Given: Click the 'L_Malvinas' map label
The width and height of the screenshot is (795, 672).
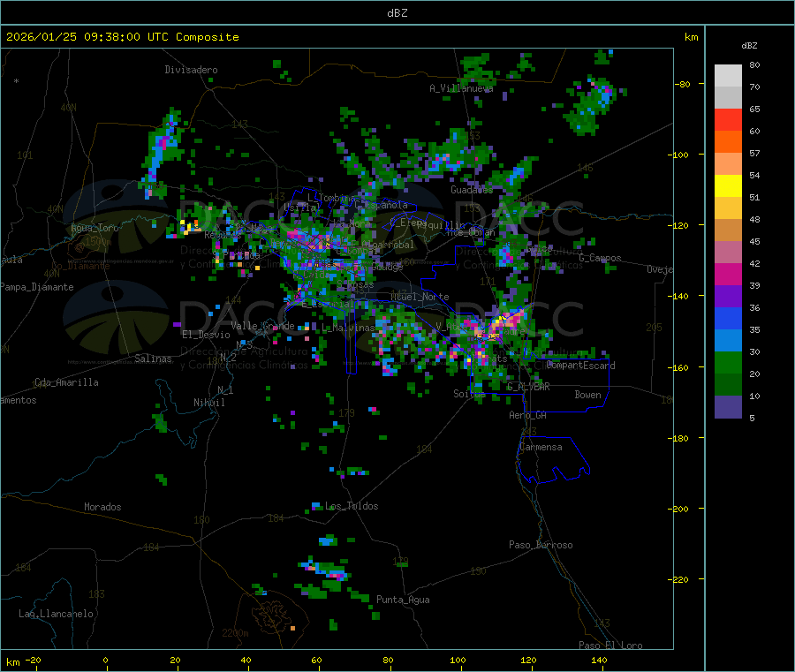Looking at the screenshot, I should (x=348, y=328).
